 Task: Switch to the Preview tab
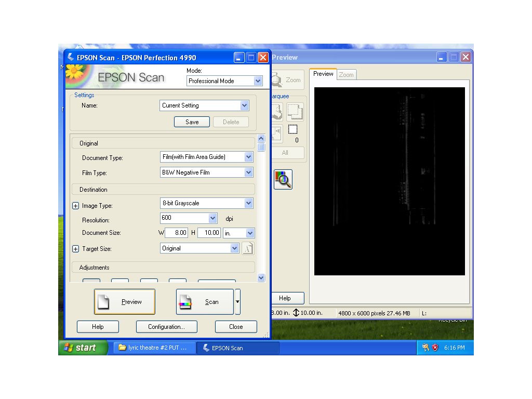(x=323, y=74)
